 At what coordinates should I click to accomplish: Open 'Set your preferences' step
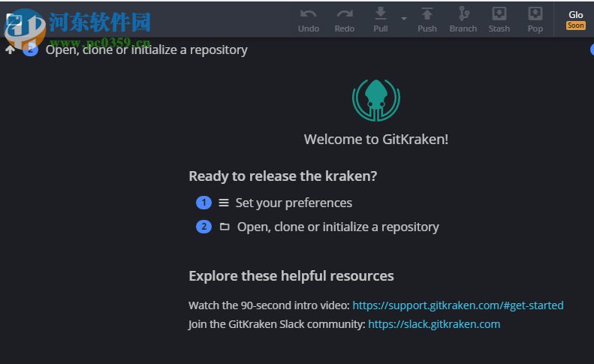coord(294,203)
